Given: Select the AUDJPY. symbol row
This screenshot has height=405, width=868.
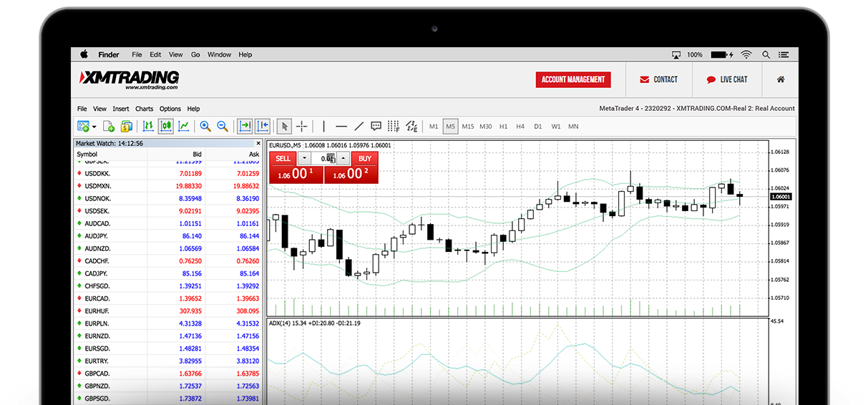Looking at the screenshot, I should coord(168,236).
